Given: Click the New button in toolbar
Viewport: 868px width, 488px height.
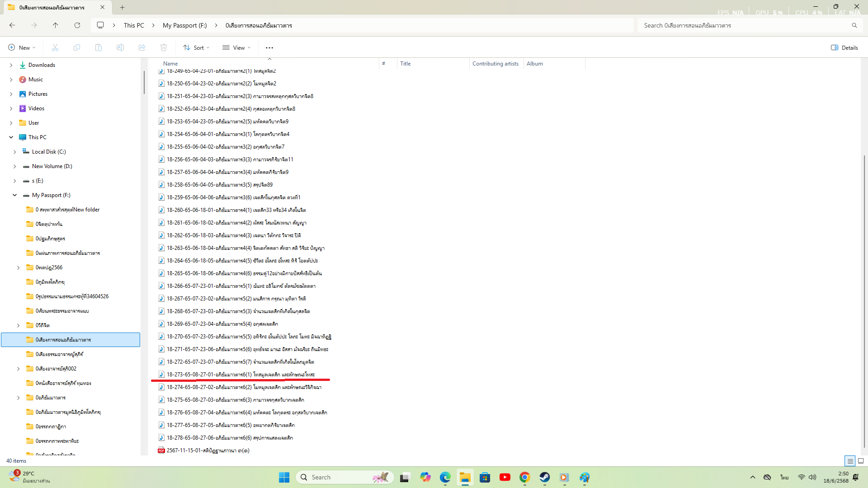Looking at the screenshot, I should click(x=22, y=47).
